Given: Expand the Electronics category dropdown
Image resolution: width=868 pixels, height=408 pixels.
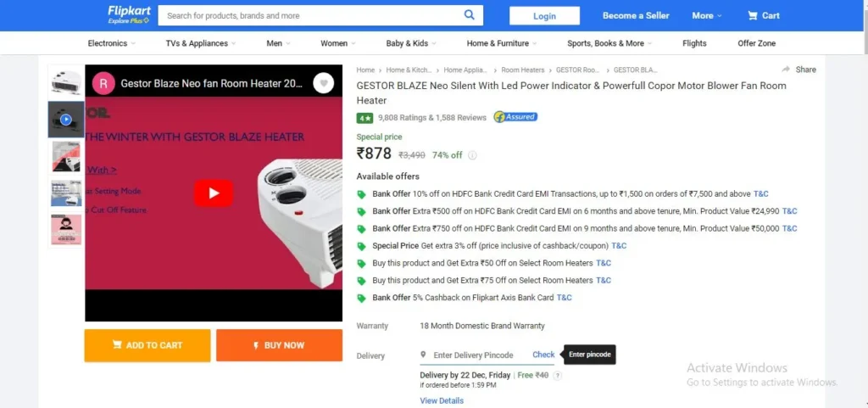Looking at the screenshot, I should tap(111, 43).
